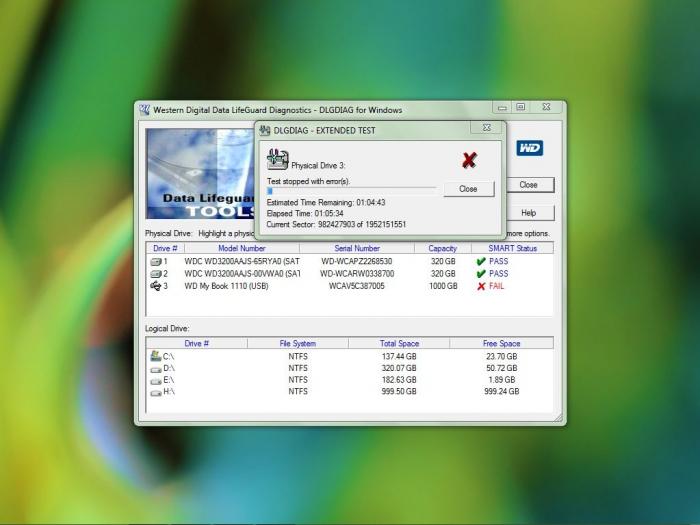This screenshot has height=525, width=700.
Task: Select the H:\ logical drive icon
Action: pyautogui.click(x=156, y=392)
